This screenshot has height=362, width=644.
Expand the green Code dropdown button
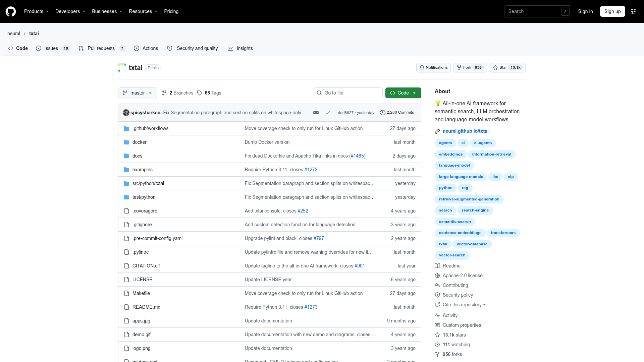(x=403, y=93)
